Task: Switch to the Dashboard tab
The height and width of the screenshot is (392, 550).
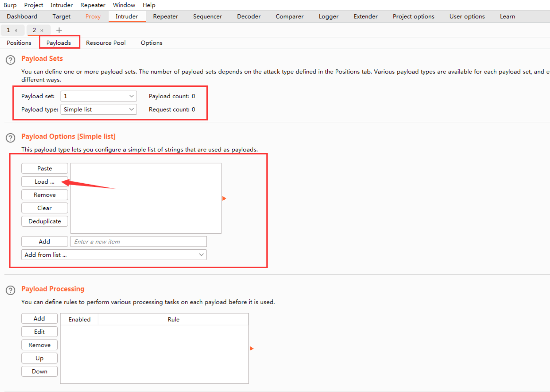Action: [x=22, y=16]
